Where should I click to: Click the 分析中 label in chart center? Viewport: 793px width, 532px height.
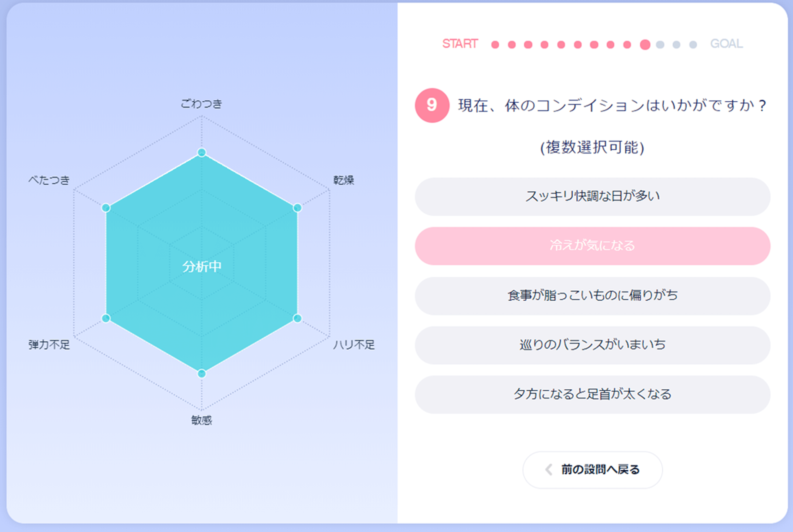point(202,267)
